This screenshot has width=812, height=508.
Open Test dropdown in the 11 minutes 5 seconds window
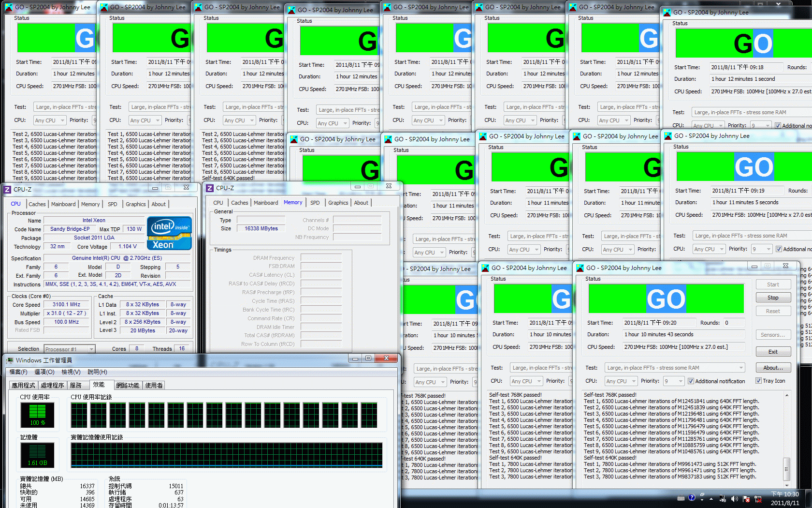752,236
